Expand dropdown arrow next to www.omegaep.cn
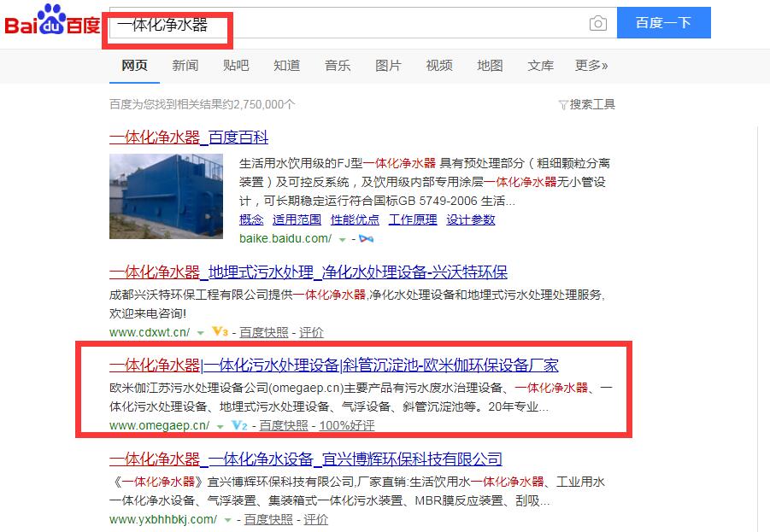Image resolution: width=770 pixels, height=532 pixels. [220, 426]
